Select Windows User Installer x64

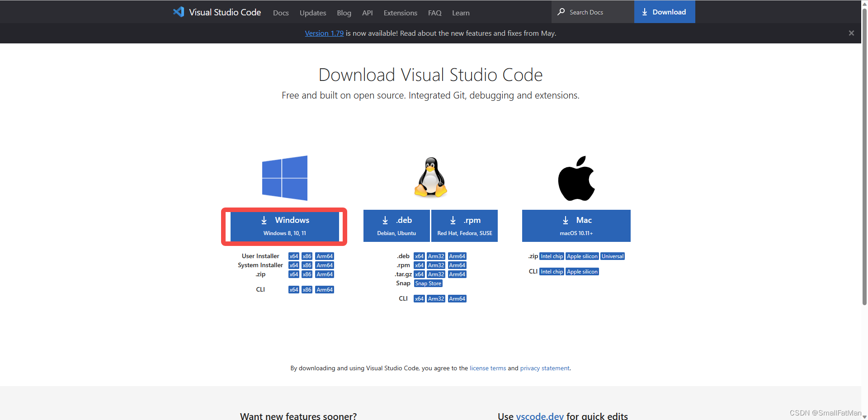tap(294, 256)
